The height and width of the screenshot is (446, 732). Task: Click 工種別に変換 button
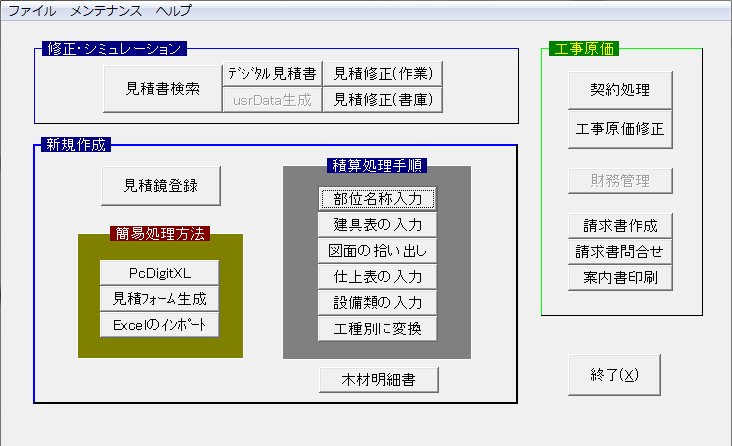coord(377,329)
